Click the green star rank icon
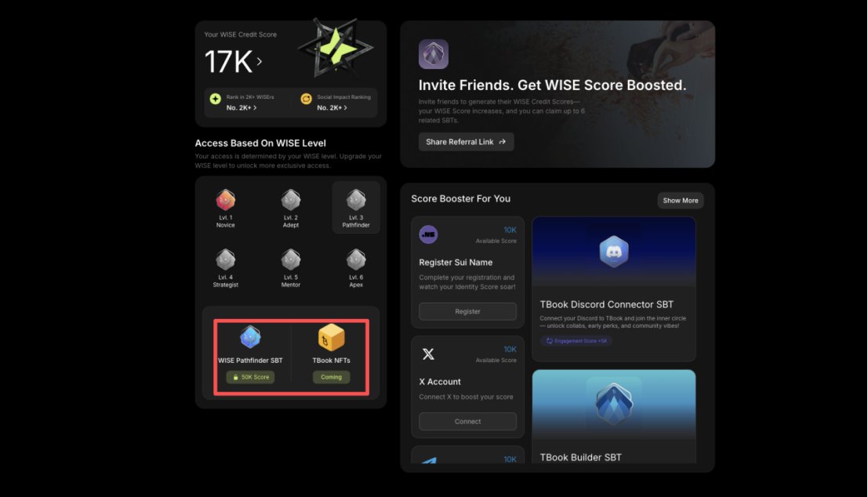The width and height of the screenshot is (868, 497). [x=216, y=99]
